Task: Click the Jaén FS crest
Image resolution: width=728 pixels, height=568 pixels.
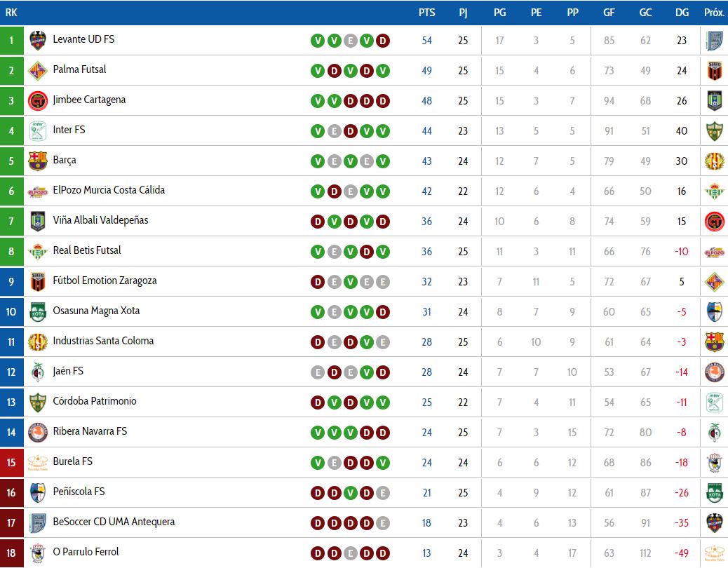Action: pos(38,372)
